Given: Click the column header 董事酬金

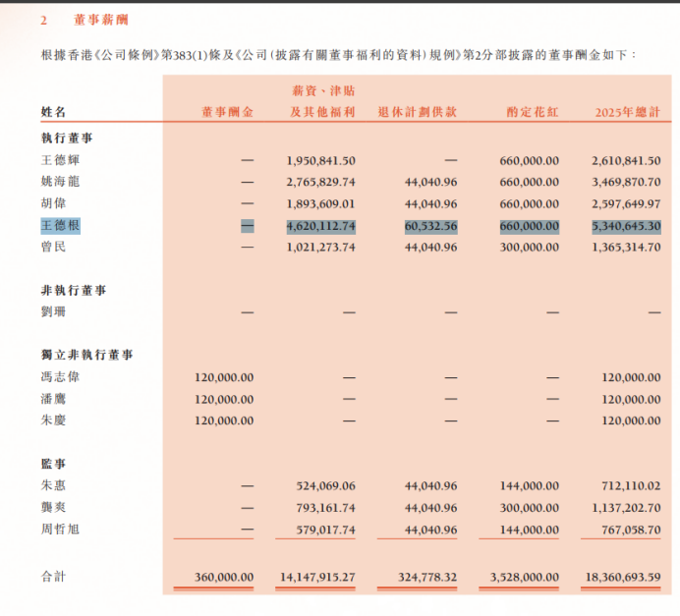Looking at the screenshot, I should coord(228,112).
